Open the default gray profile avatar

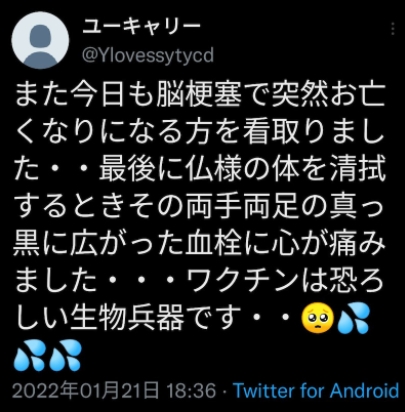pos(40,40)
